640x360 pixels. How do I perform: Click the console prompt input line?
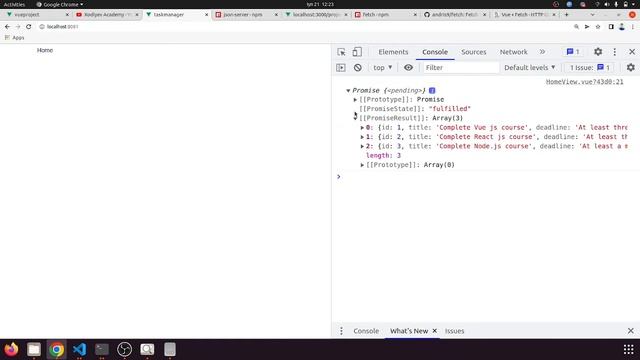coord(486,177)
